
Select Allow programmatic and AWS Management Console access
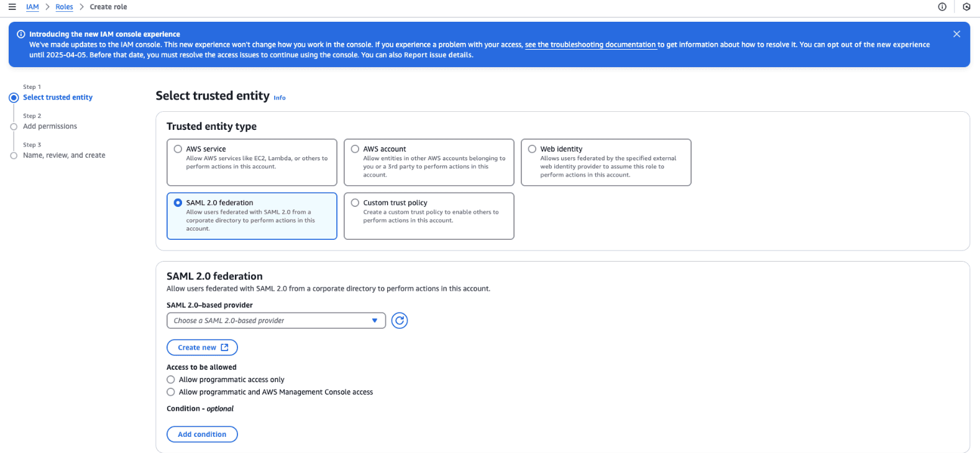tap(171, 392)
